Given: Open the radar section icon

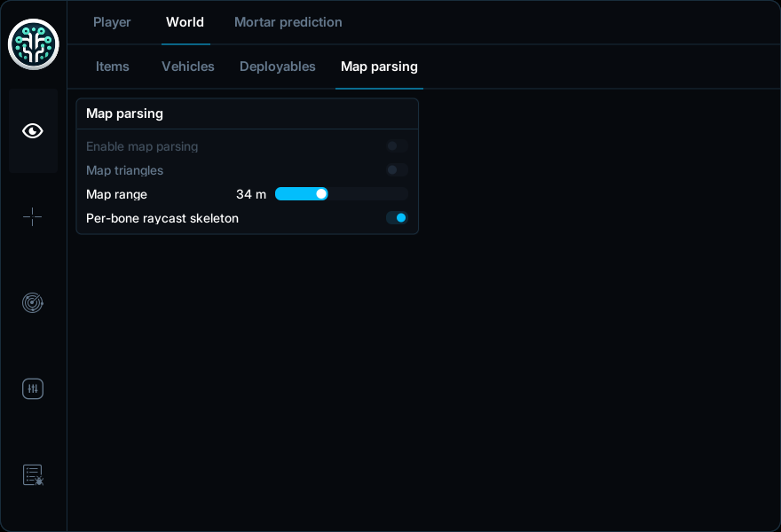Looking at the screenshot, I should (33, 302).
